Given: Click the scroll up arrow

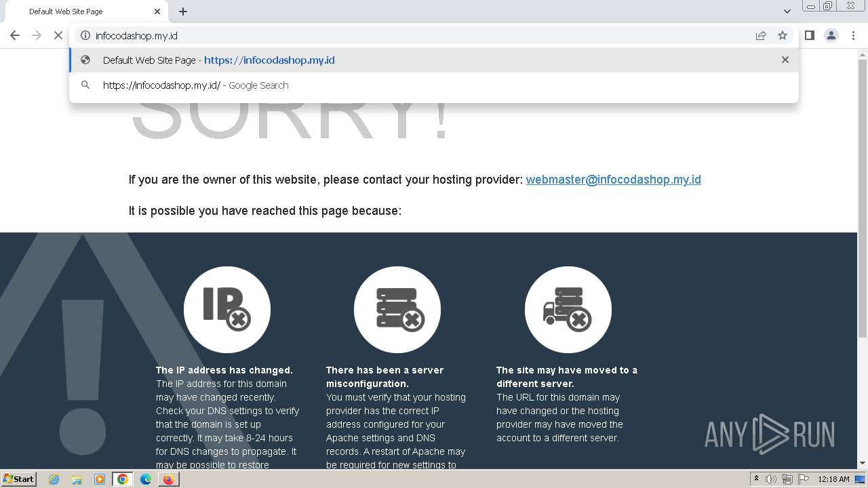Looking at the screenshot, I should point(863,54).
